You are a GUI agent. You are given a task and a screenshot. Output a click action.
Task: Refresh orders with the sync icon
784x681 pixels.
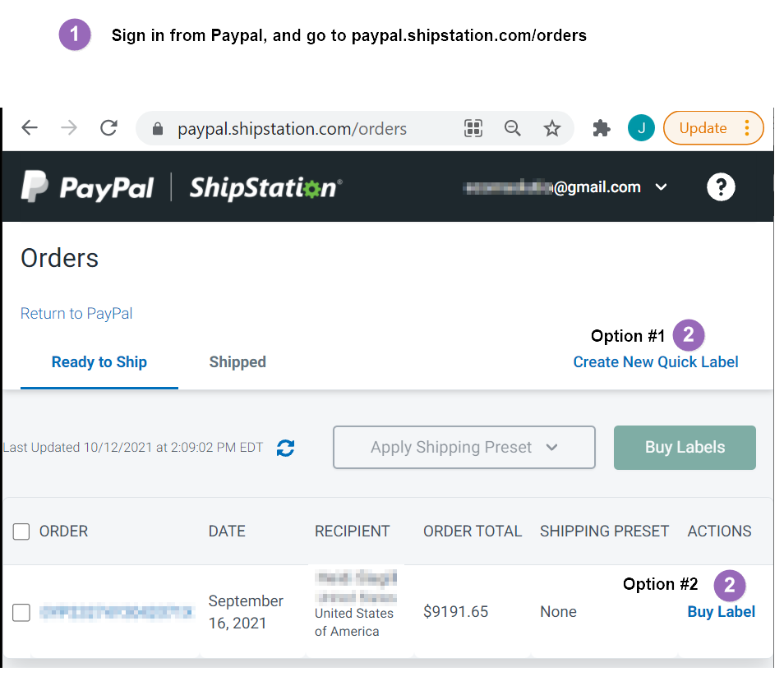coord(285,448)
